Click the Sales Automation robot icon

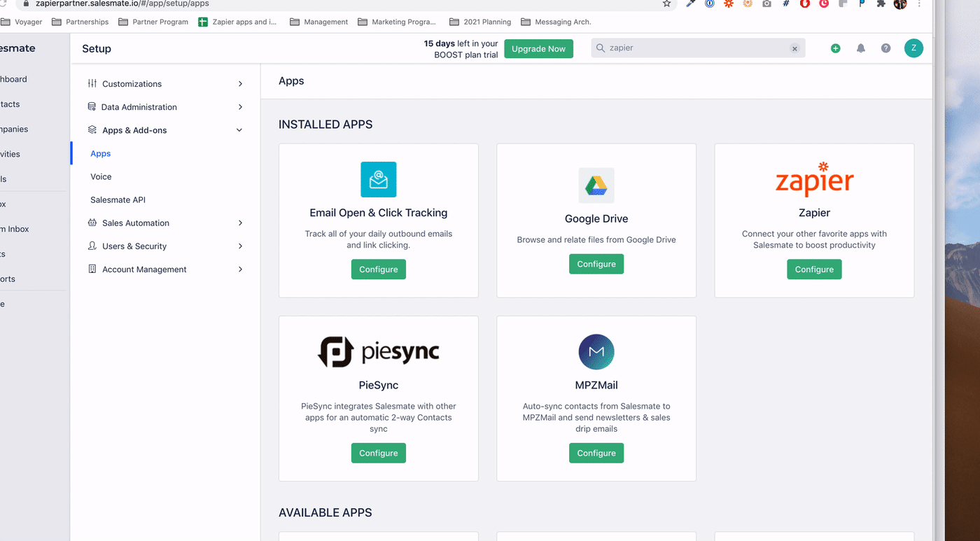92,223
